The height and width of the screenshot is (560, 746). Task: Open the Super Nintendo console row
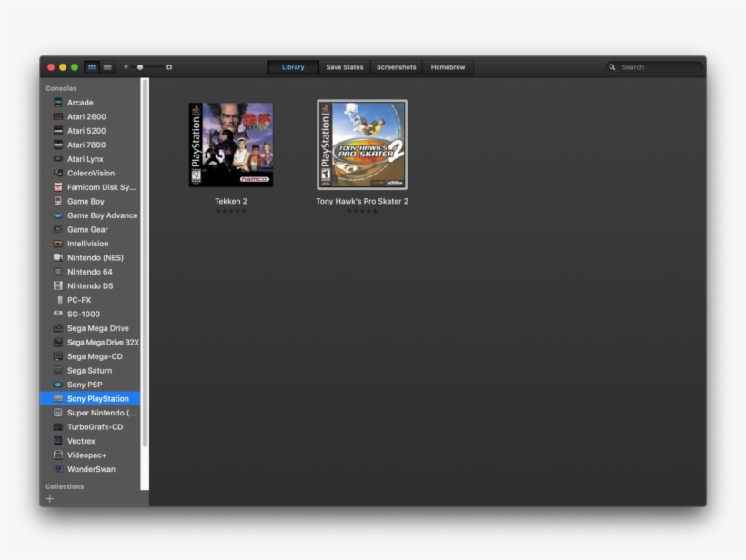point(90,413)
